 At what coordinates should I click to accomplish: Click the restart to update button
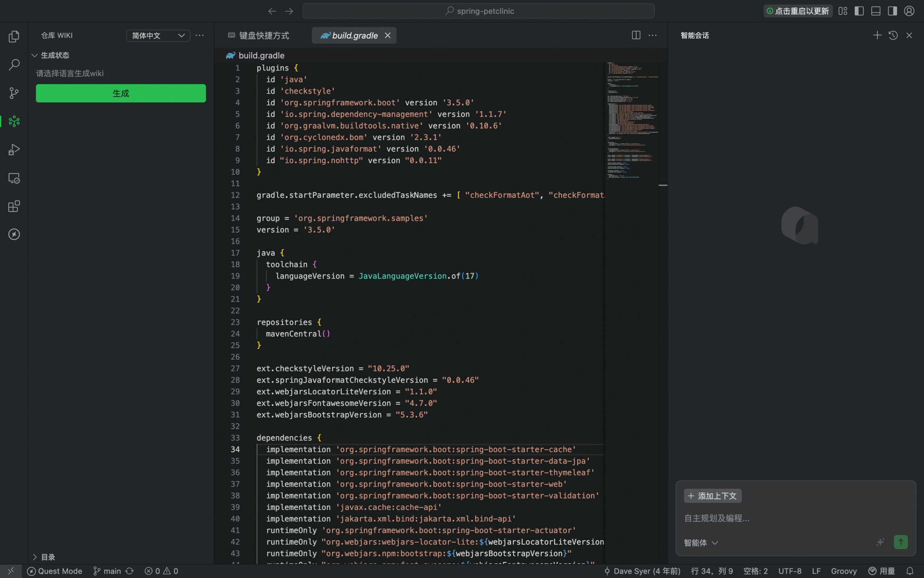798,11
